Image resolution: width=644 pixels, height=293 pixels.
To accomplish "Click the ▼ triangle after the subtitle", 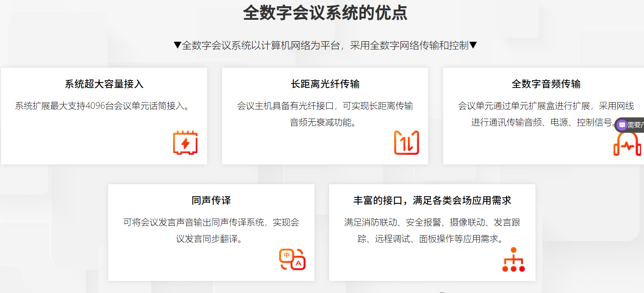I will pyautogui.click(x=473, y=45).
